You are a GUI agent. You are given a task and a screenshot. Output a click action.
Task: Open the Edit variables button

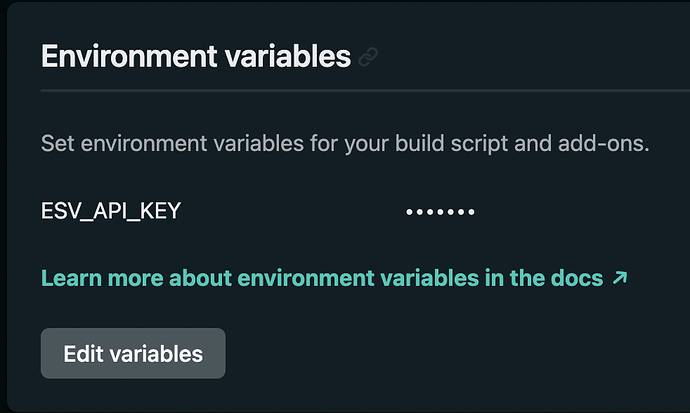point(133,353)
